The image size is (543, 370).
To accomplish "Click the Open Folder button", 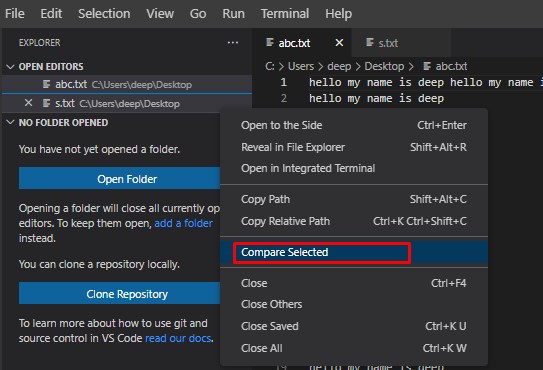I will pos(119,178).
